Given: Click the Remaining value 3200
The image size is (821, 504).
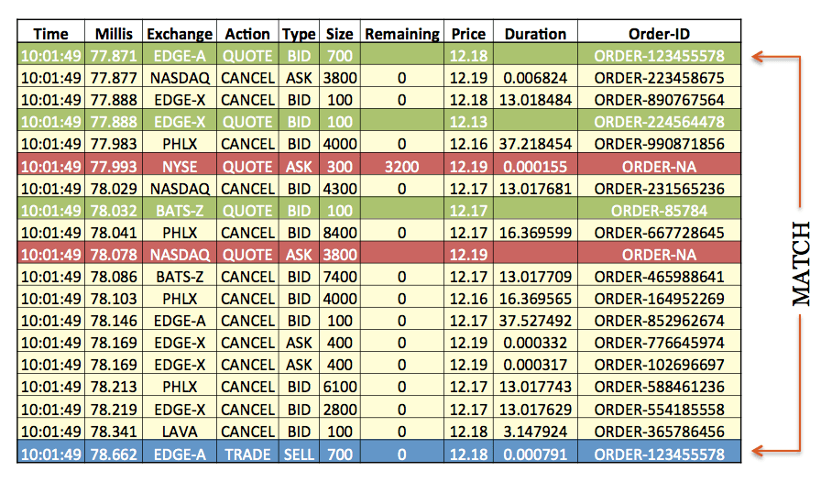Looking at the screenshot, I should [x=401, y=167].
